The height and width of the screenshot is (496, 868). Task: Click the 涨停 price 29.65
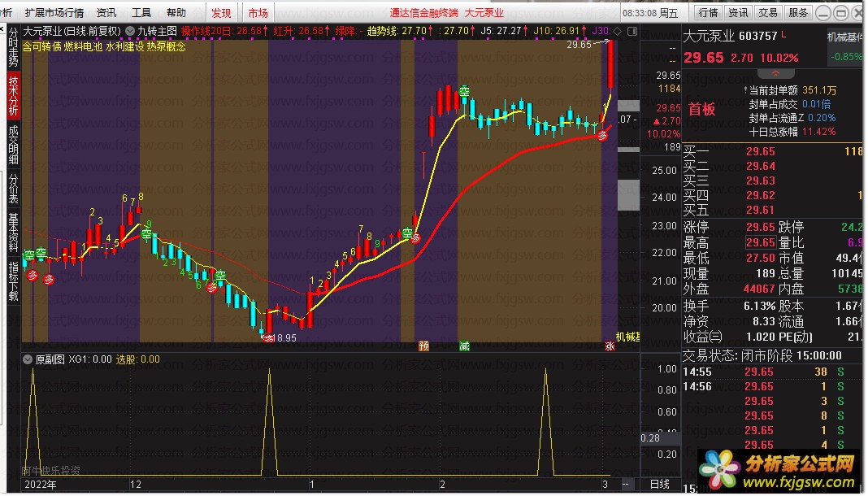click(760, 227)
